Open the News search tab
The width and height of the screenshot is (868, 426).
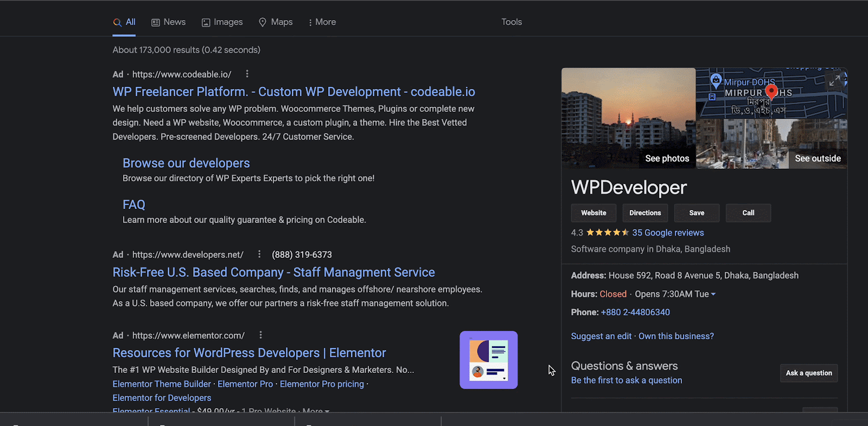tap(168, 22)
